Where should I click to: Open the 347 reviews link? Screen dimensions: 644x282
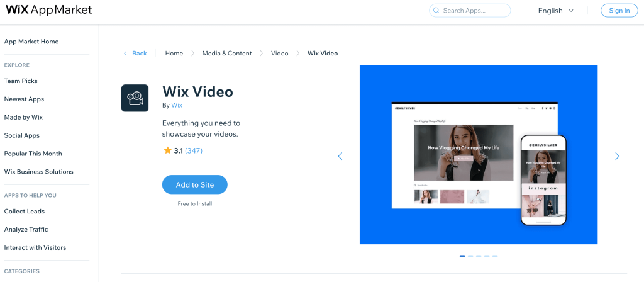(x=194, y=151)
